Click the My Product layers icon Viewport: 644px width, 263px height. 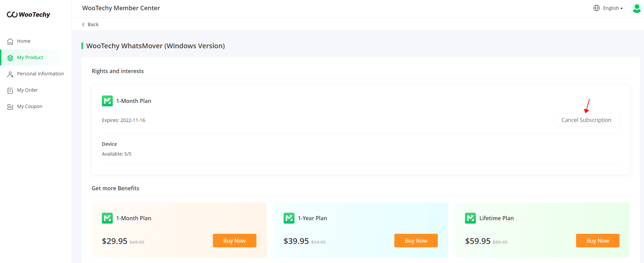coord(10,58)
